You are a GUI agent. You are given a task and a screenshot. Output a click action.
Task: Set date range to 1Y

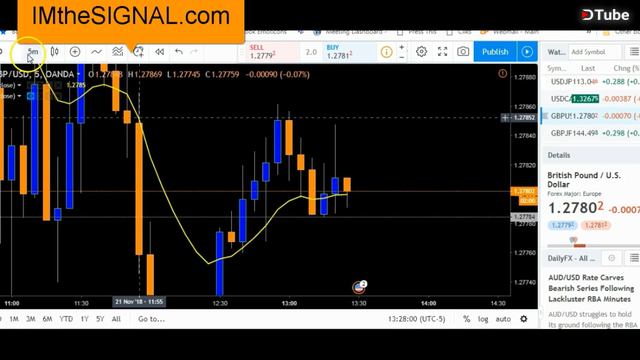(84, 319)
